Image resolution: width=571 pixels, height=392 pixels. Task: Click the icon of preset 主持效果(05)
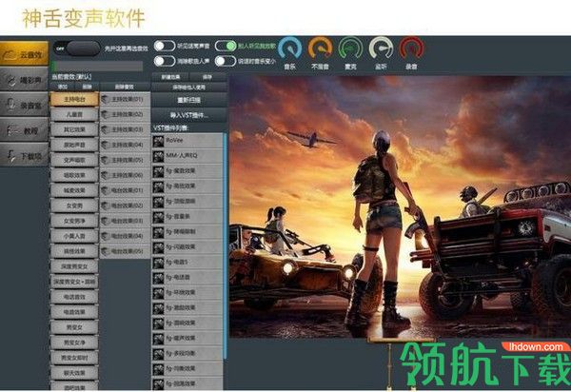106,160
